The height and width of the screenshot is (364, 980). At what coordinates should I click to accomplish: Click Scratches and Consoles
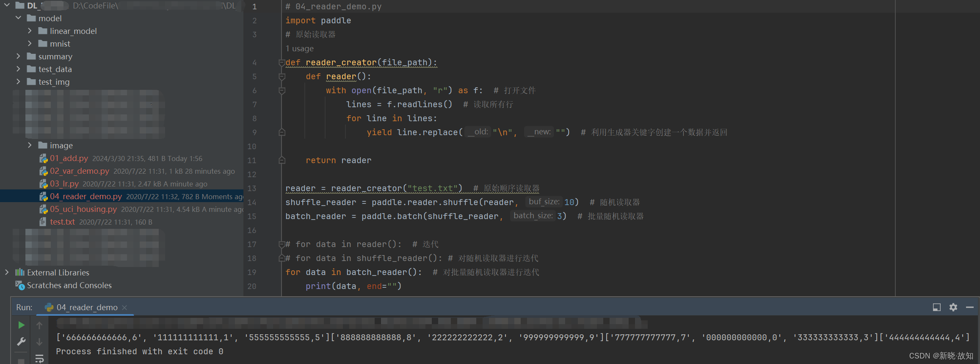click(69, 285)
